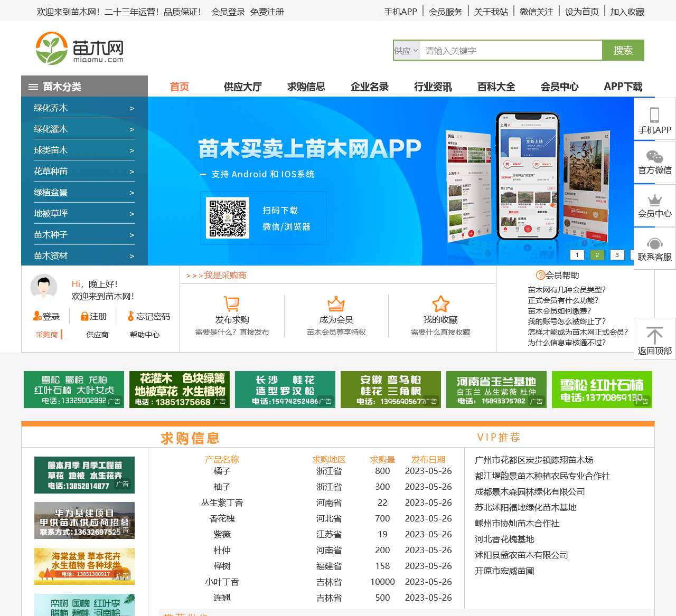Open the 河北香花槐基地 VIP link

pyautogui.click(x=504, y=539)
